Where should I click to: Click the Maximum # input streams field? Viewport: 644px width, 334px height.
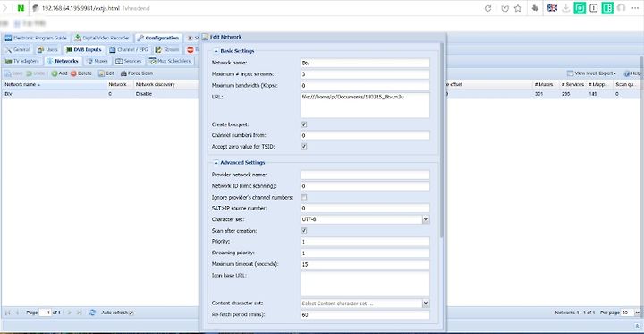365,74
